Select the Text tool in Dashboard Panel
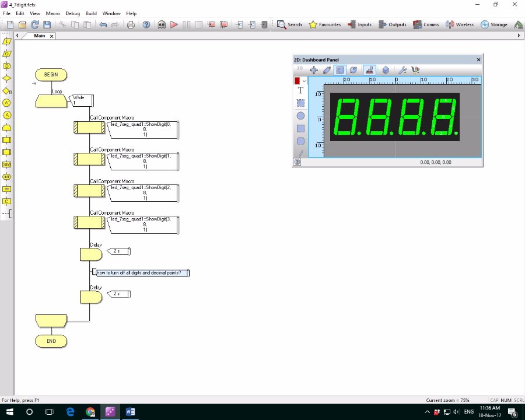525x420 pixels. tap(300, 90)
